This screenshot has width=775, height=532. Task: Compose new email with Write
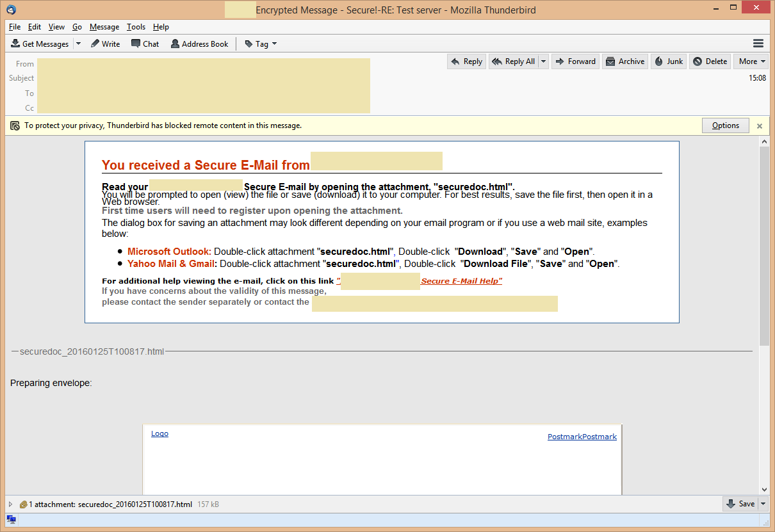[x=105, y=44]
